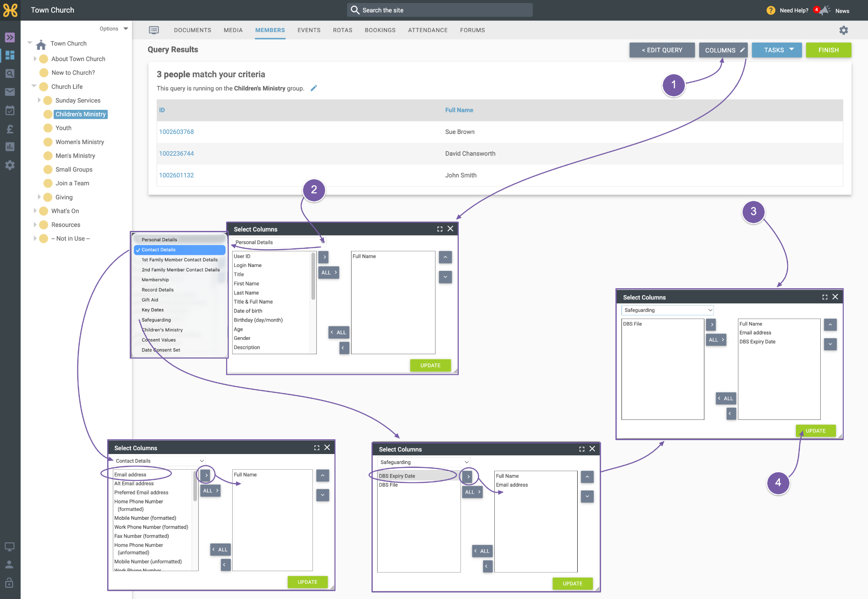Viewport: 868px width, 599px height.
Task: Open the Personal Details category dropdown
Action: pyautogui.click(x=278, y=242)
